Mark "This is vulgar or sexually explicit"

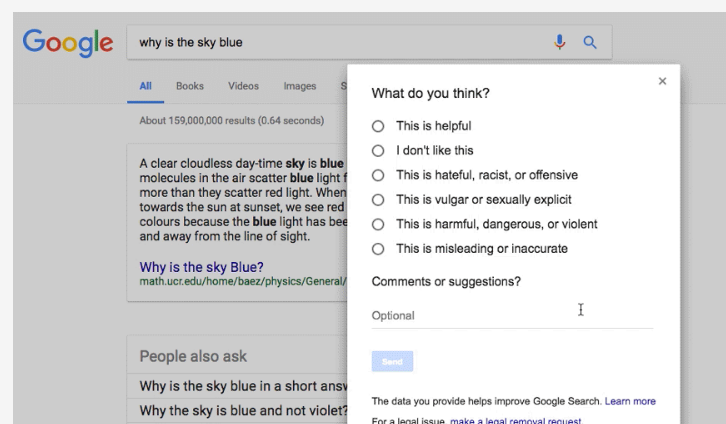(x=378, y=200)
